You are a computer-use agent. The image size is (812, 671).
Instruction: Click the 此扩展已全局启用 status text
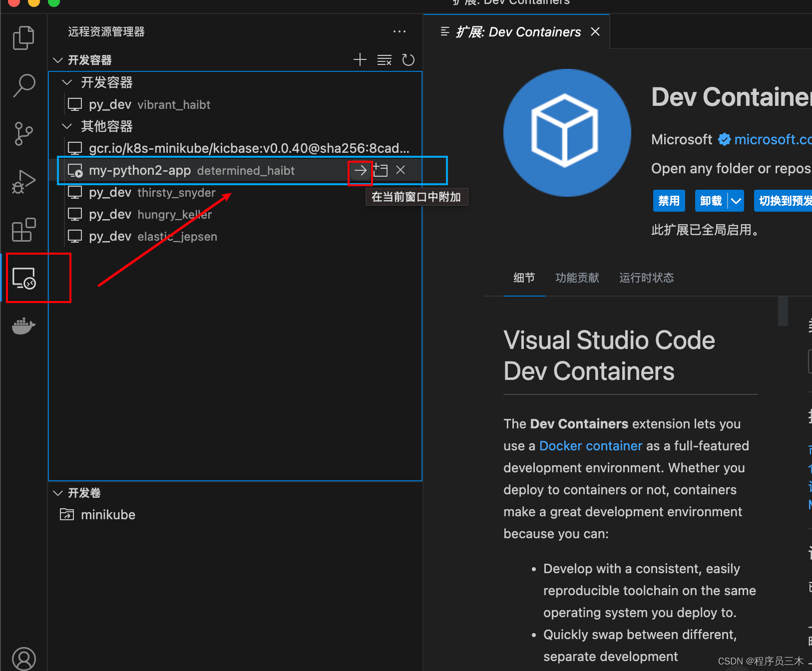pyautogui.click(x=705, y=230)
